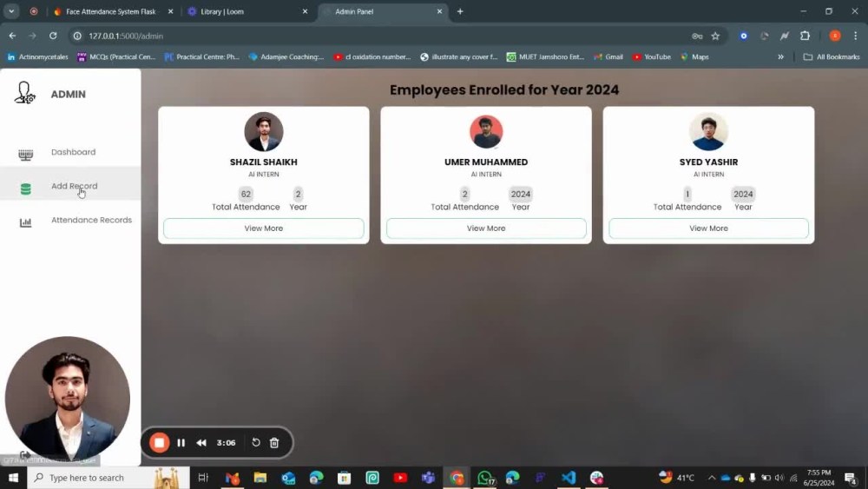
Task: Click View More on Umer Muhammed card
Action: [x=486, y=228]
